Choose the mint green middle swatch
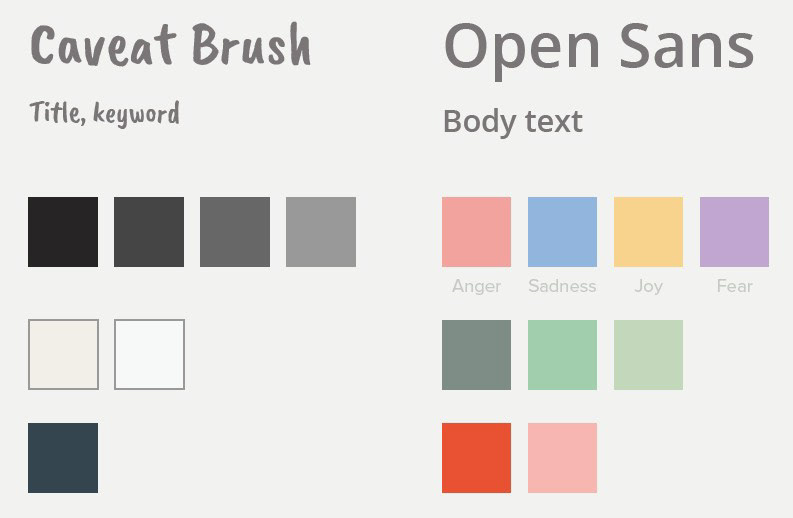 pos(562,355)
